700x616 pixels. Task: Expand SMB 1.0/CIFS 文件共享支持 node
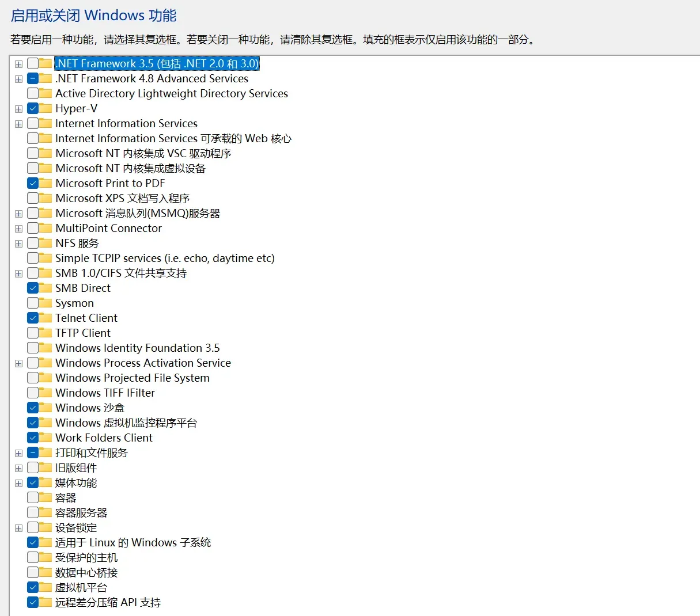point(19,273)
